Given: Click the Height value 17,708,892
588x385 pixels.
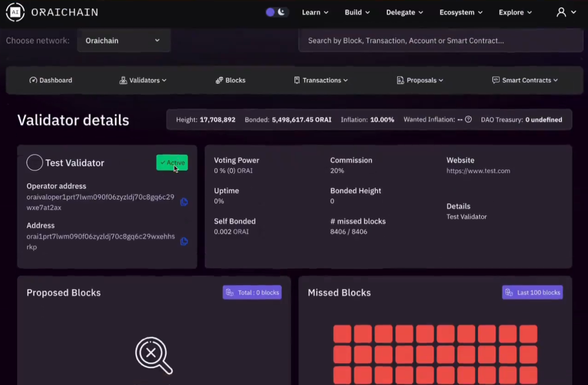Looking at the screenshot, I should pyautogui.click(x=218, y=120).
